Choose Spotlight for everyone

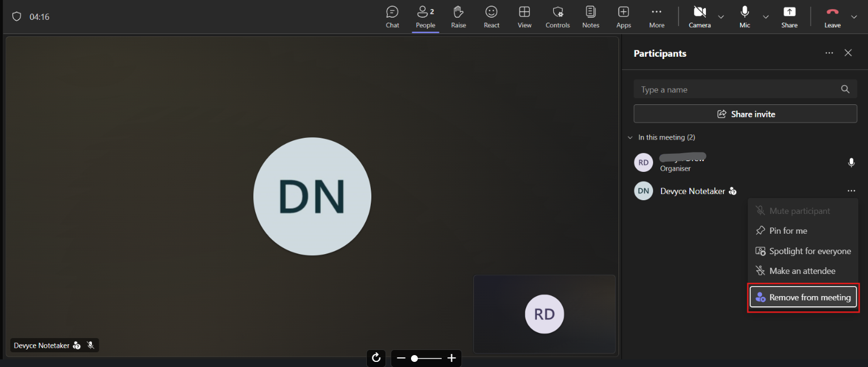tap(803, 251)
